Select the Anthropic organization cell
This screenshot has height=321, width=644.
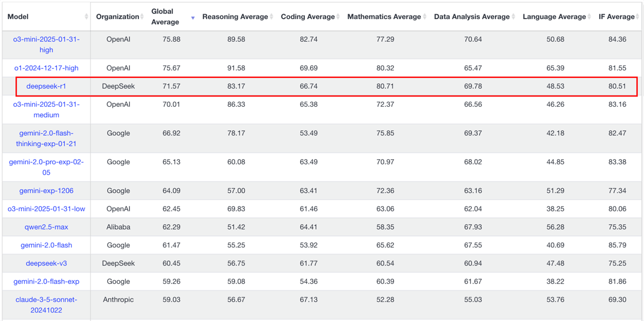tap(118, 300)
